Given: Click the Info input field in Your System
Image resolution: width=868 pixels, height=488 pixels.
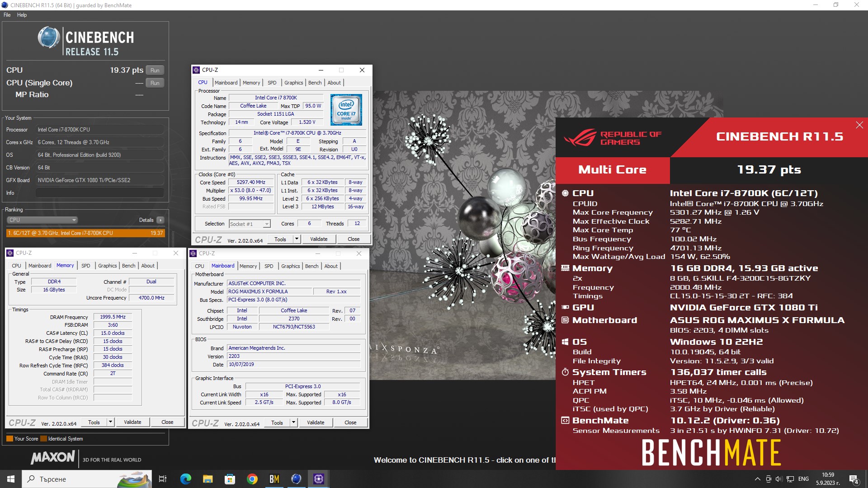Looking at the screenshot, I should tap(99, 193).
